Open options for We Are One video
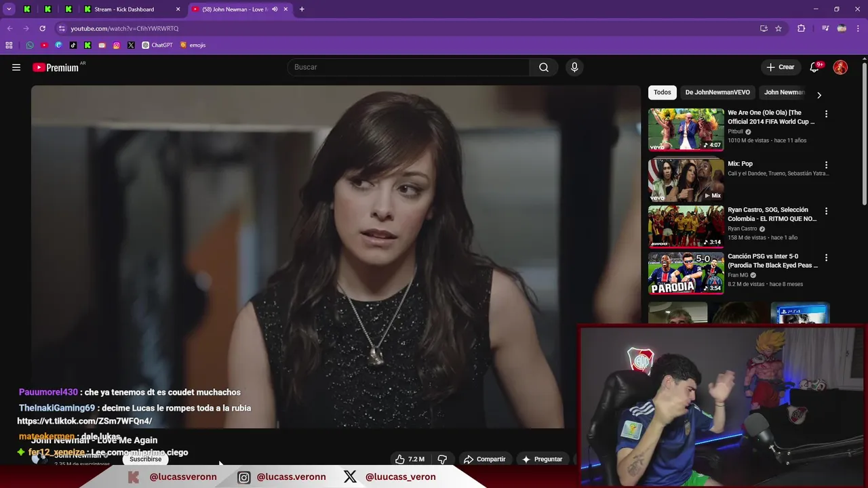The height and width of the screenshot is (488, 868). (826, 114)
